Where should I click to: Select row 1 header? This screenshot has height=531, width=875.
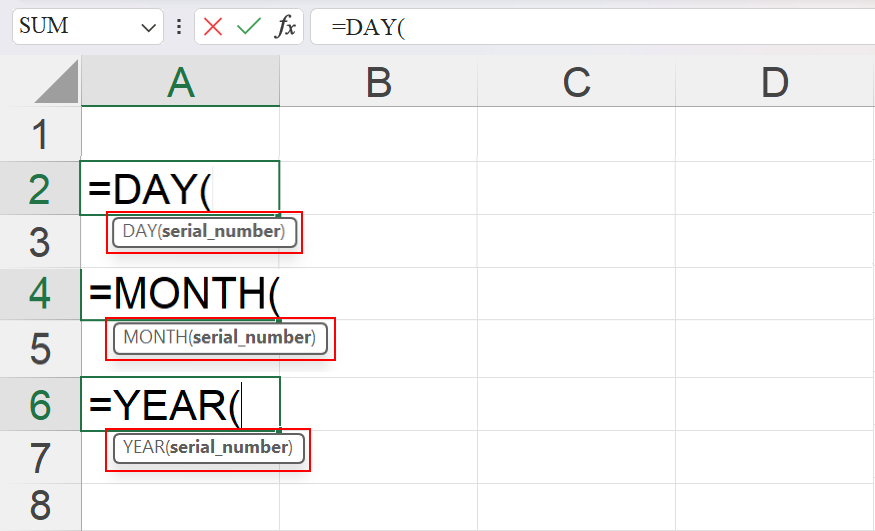click(40, 135)
